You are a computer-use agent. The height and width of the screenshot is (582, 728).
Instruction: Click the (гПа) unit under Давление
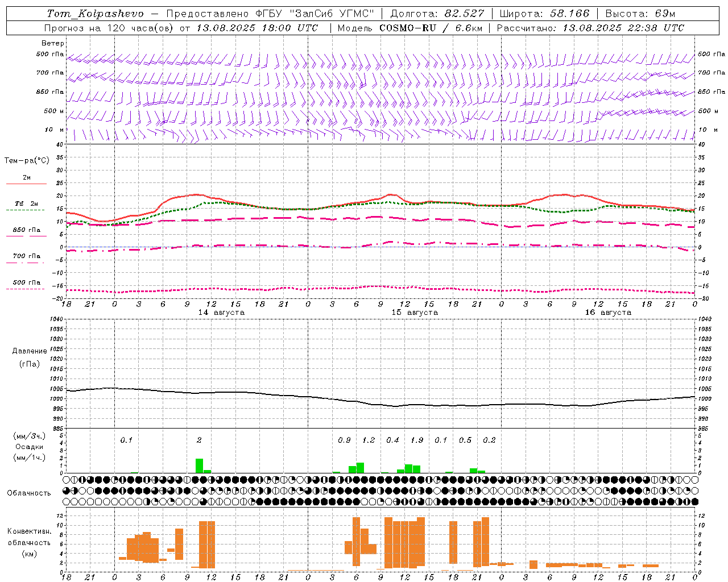30,364
